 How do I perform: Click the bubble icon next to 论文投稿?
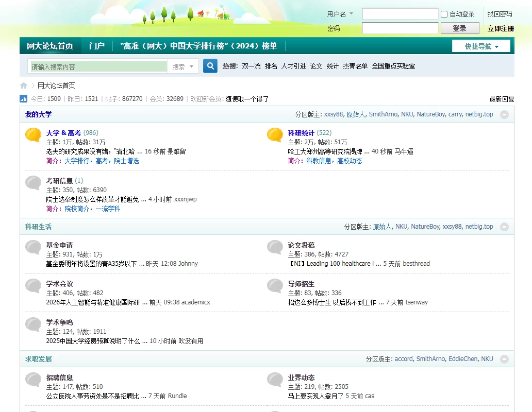pos(275,247)
